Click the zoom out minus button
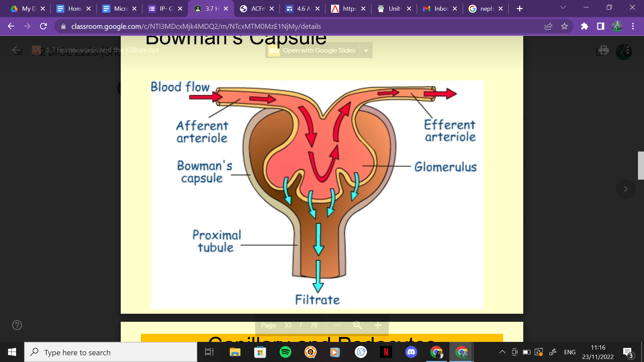This screenshot has height=362, width=644. pos(337,325)
